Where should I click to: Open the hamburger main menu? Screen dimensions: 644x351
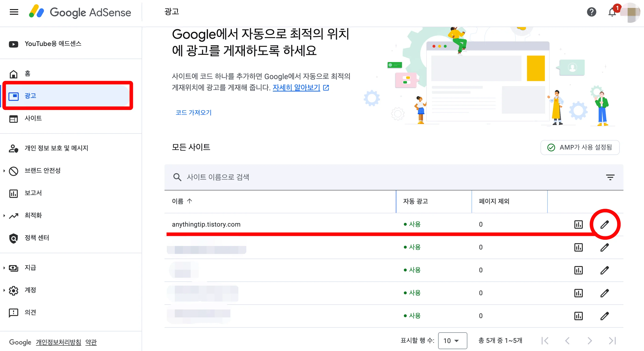[14, 12]
